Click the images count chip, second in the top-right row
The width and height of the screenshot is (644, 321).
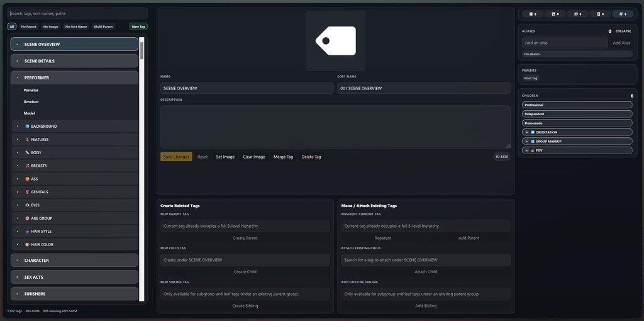point(555,14)
